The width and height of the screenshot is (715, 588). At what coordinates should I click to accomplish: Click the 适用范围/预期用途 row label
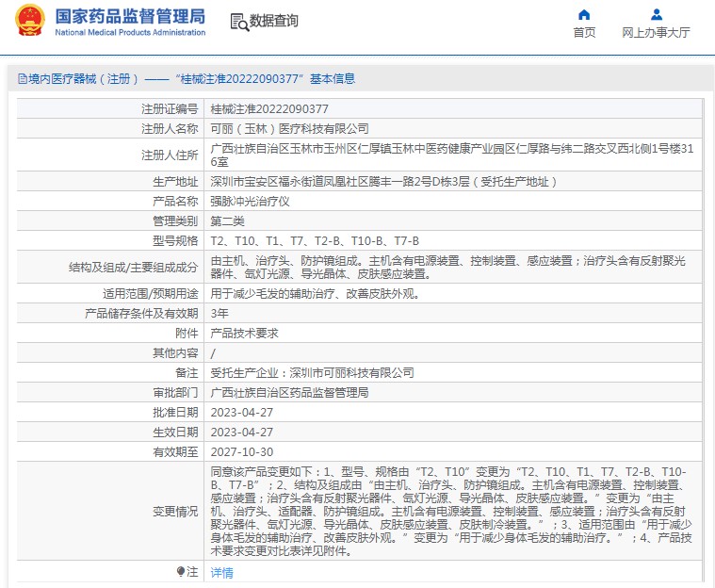coord(151,293)
